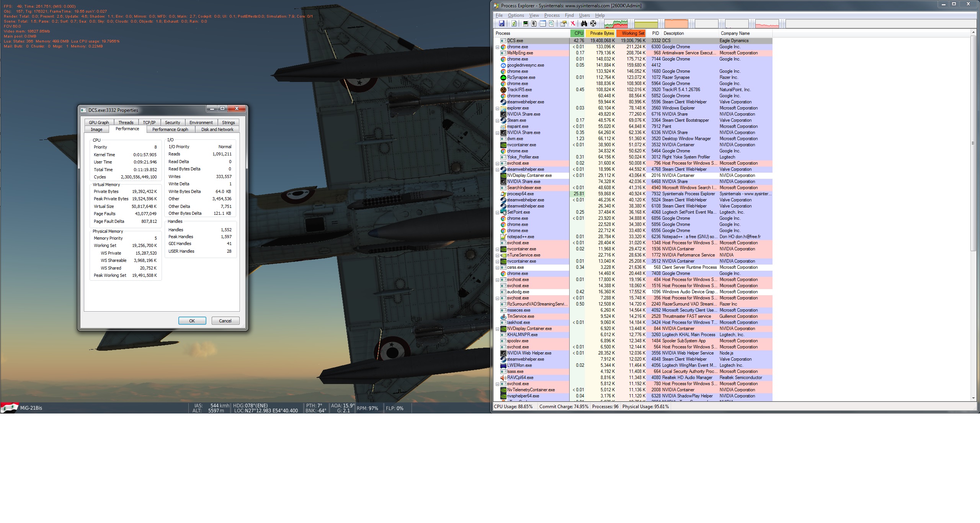980x523 pixels.
Task: Click the DCS.exe process icon
Action: (x=503, y=41)
